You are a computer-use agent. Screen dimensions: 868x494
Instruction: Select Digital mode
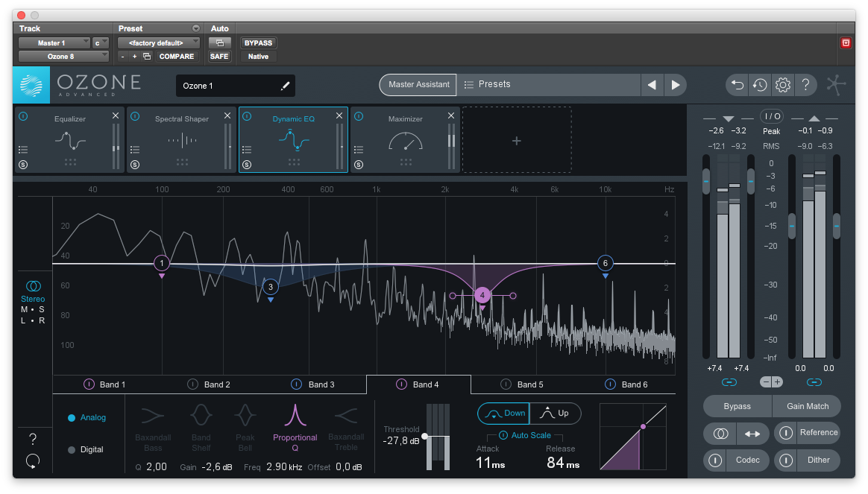click(x=86, y=450)
